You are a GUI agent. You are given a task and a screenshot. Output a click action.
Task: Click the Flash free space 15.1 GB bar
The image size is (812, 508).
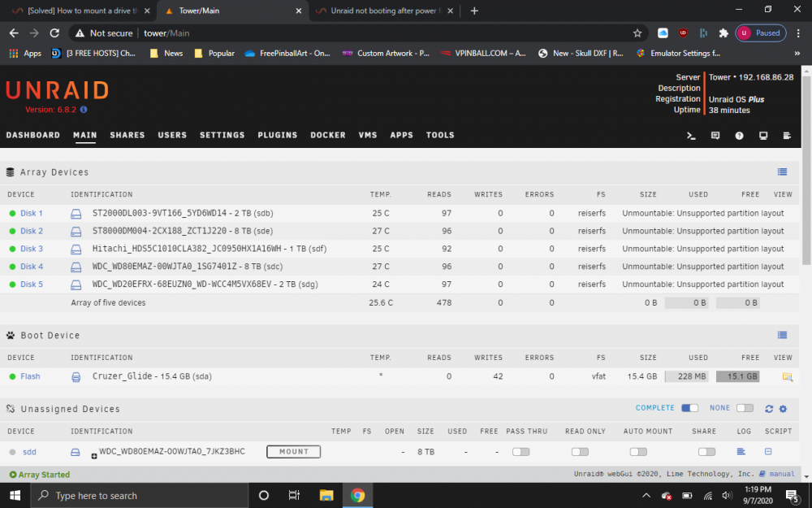pos(738,376)
